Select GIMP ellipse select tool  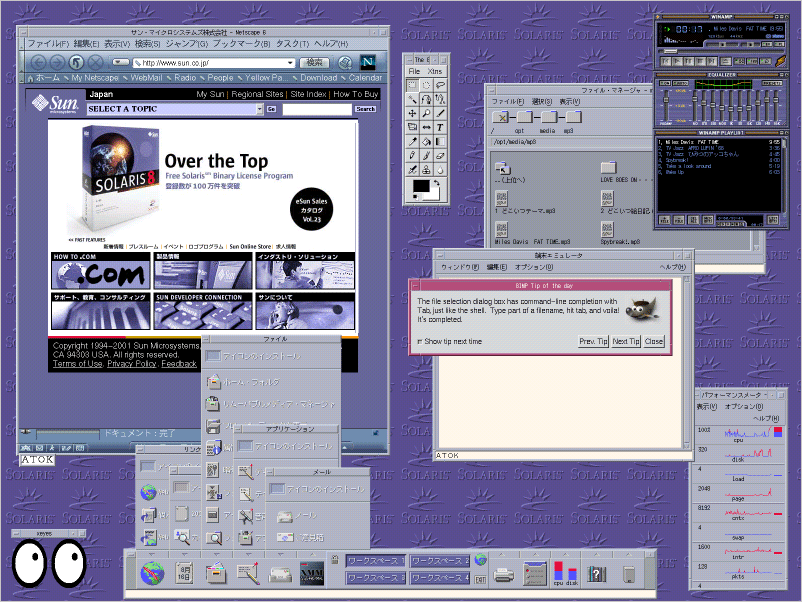pyautogui.click(x=426, y=85)
